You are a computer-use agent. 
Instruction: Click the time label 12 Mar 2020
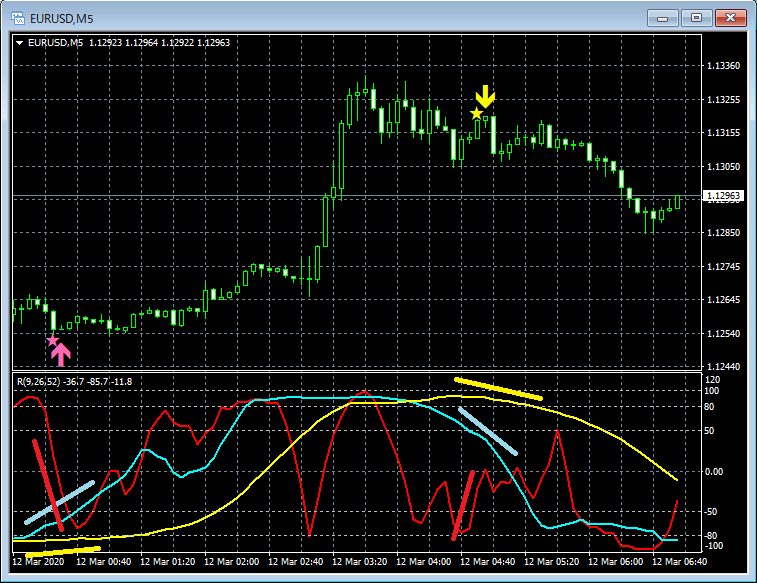coord(38,562)
